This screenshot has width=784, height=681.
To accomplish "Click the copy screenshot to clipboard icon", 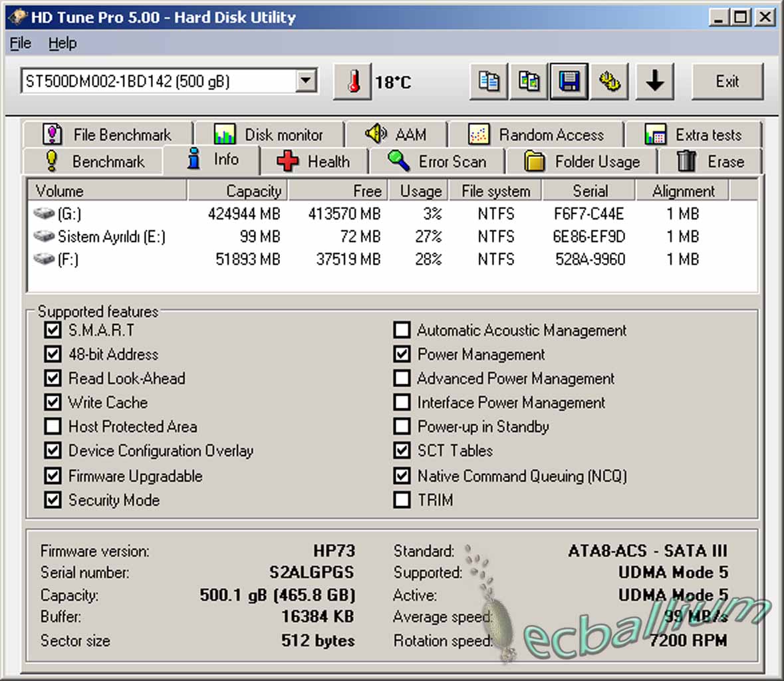I will (529, 82).
